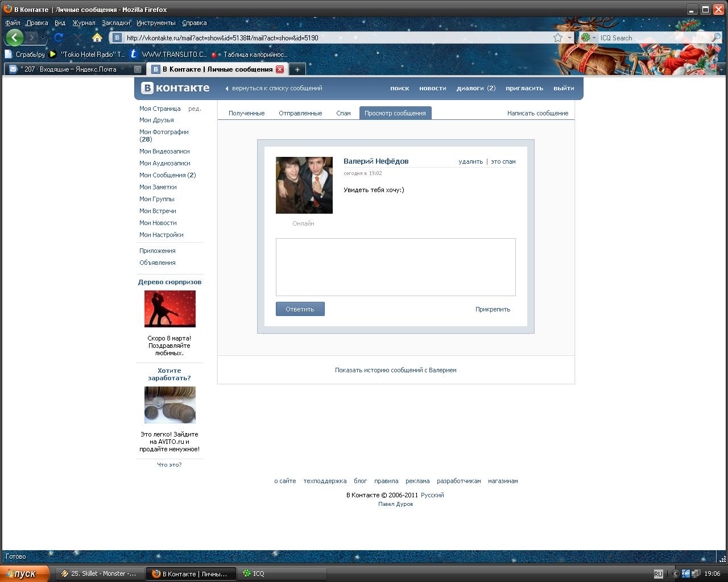
Task: Open the Журнал menu
Action: pos(84,23)
